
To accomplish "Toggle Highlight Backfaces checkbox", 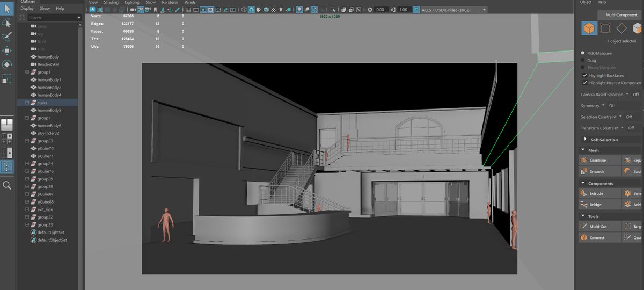I will [584, 75].
